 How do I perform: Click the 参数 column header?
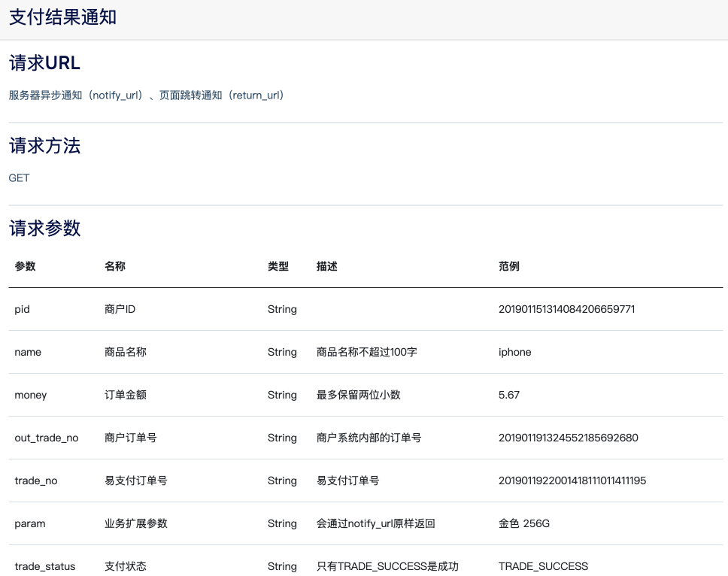pyautogui.click(x=25, y=266)
